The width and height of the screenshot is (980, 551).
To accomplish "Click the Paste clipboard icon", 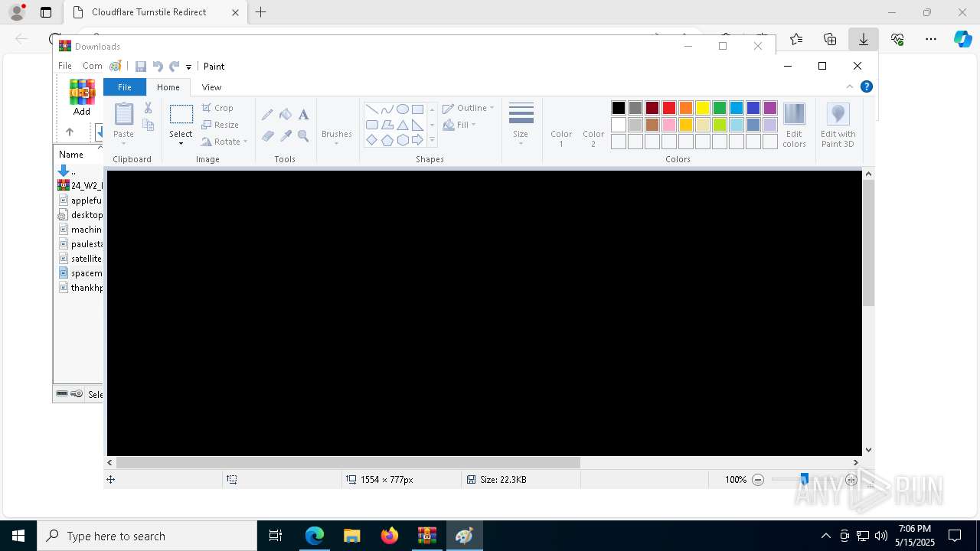I will (x=124, y=114).
